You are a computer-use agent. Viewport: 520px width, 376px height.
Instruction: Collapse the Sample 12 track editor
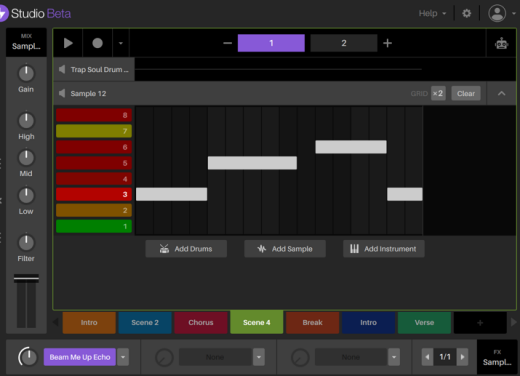(501, 94)
